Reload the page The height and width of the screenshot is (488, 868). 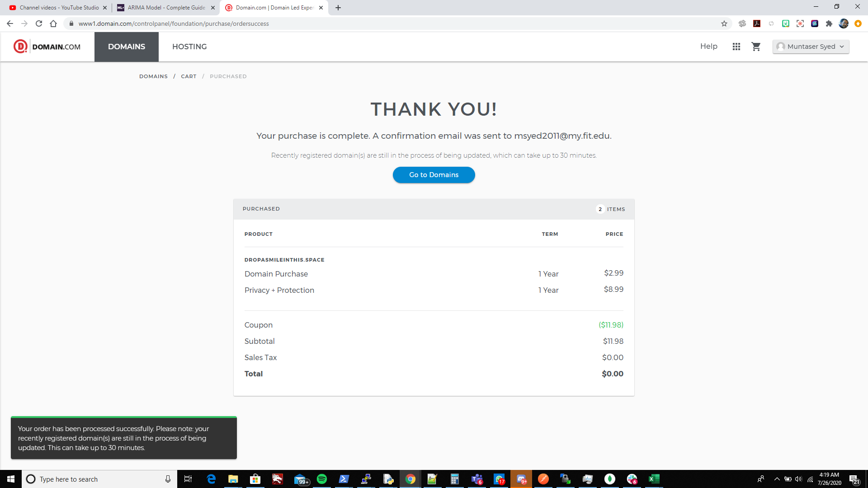click(x=39, y=23)
